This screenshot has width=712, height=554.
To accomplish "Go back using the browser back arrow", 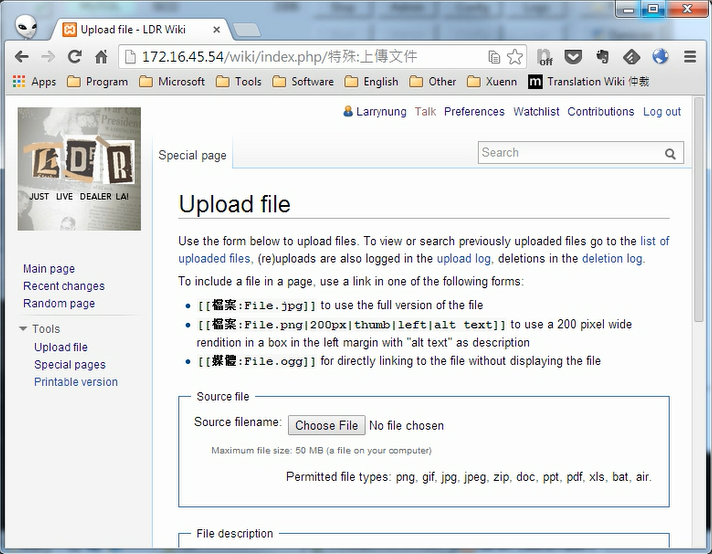I will 21,57.
